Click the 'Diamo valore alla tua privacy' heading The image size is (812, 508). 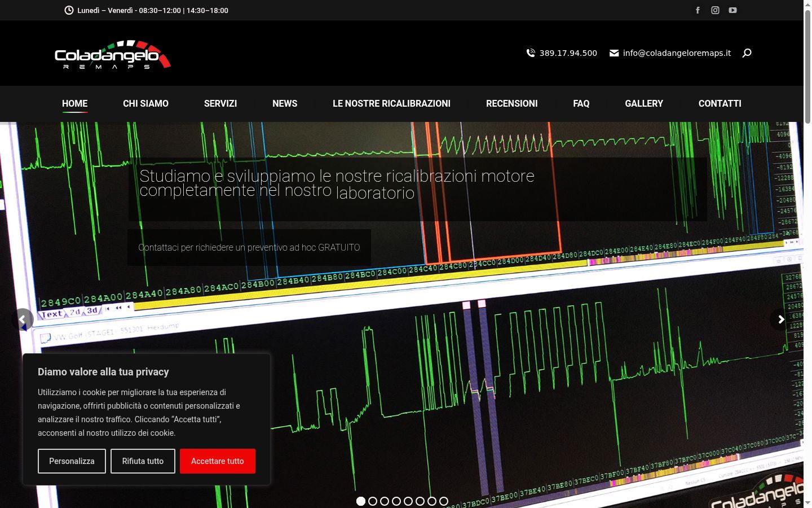tap(103, 372)
